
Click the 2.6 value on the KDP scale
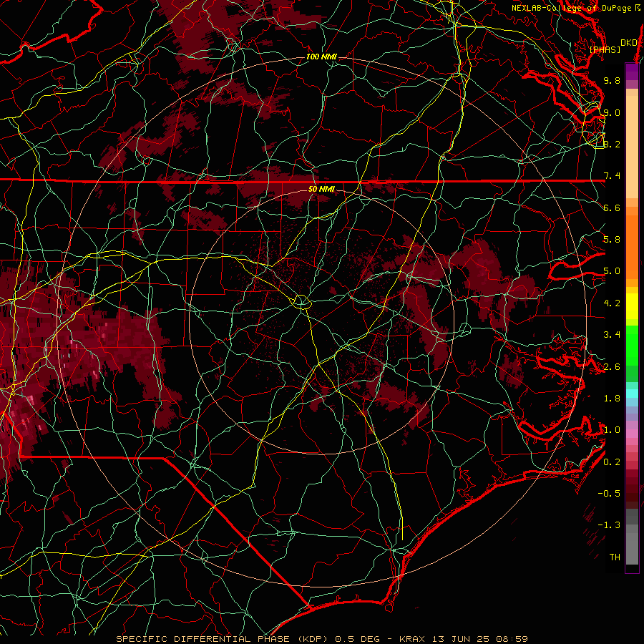[612, 367]
